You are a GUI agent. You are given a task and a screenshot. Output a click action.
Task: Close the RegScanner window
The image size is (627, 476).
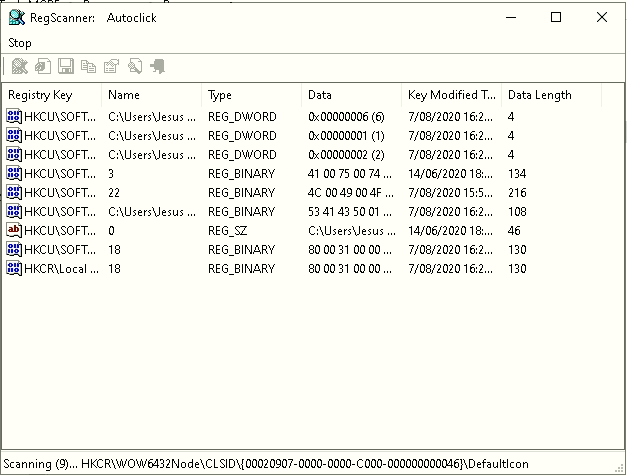[602, 18]
